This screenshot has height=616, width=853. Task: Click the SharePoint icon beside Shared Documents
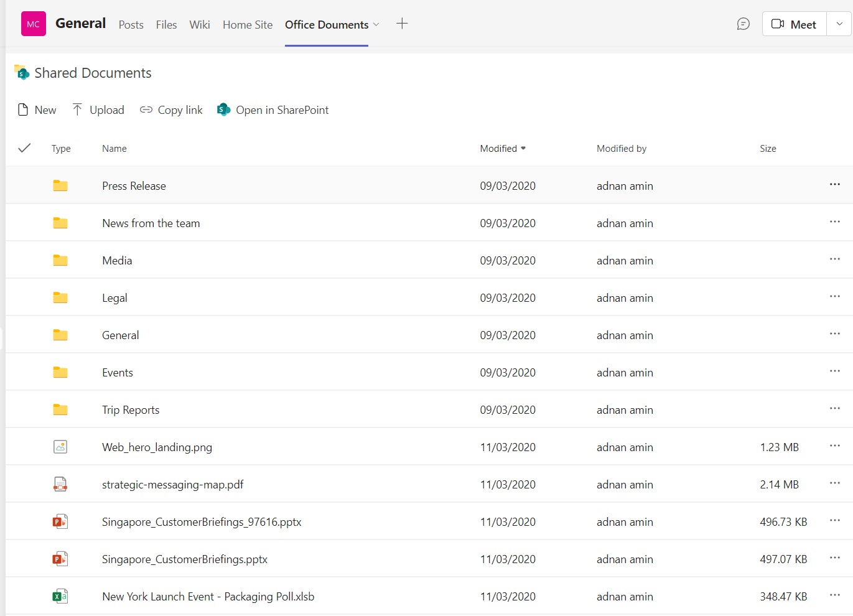21,72
